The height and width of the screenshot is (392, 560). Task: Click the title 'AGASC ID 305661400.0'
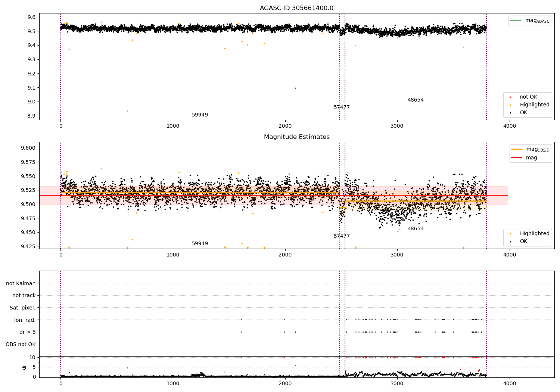click(x=296, y=8)
